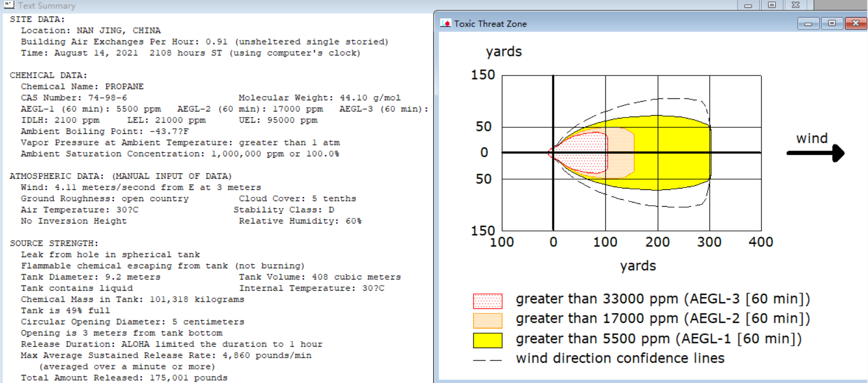Click the 'ATMOSPHERIC DATA:' heading

pyautogui.click(x=121, y=176)
